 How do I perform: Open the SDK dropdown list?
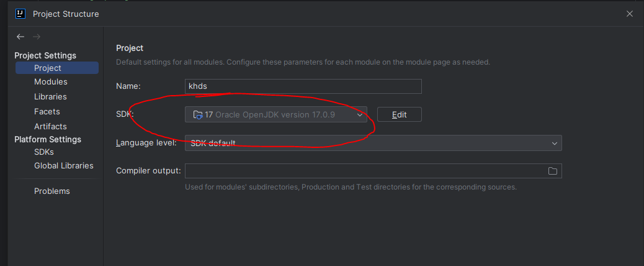pyautogui.click(x=276, y=115)
